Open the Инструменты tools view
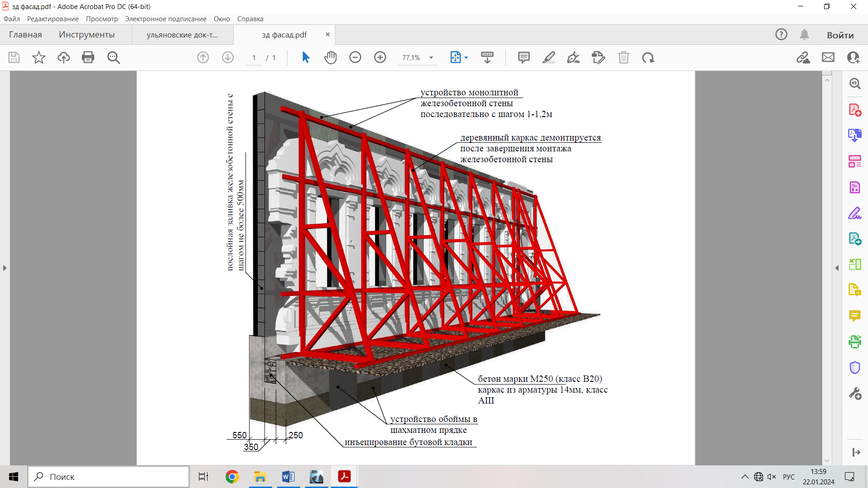868x488 pixels. 86,35
